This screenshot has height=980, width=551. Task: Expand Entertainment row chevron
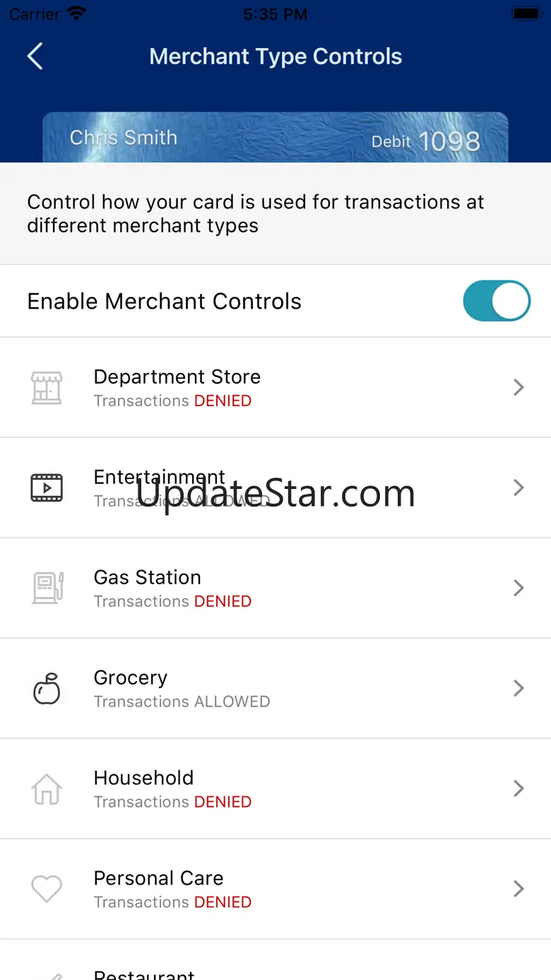pyautogui.click(x=519, y=488)
